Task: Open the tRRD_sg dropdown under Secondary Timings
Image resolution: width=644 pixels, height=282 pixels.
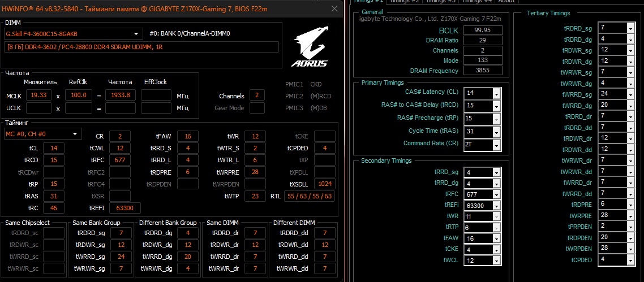Action: coord(496,172)
